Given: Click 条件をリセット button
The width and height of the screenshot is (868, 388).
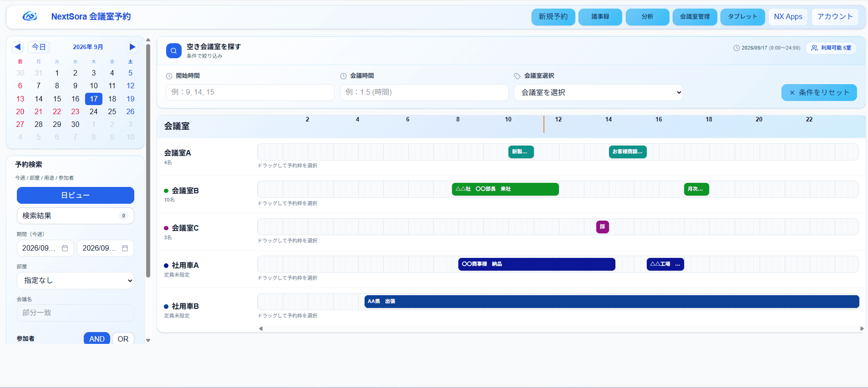Looking at the screenshot, I should pos(819,92).
